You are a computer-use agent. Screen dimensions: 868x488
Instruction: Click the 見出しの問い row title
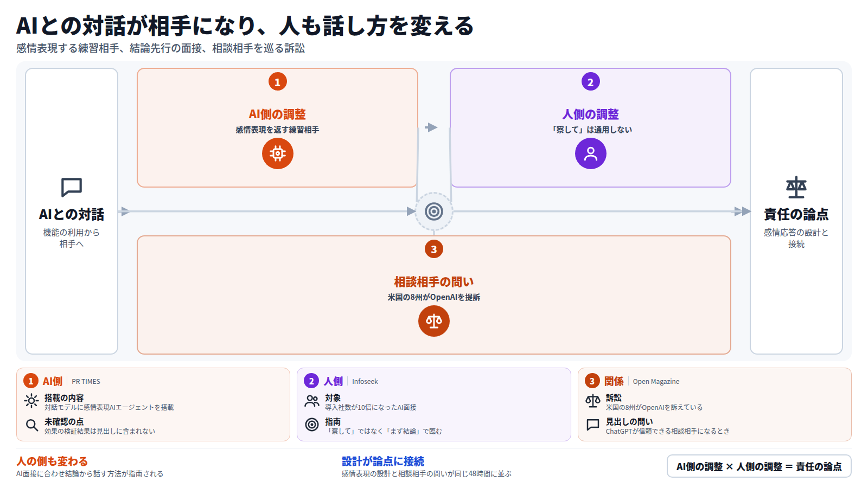[x=629, y=422]
